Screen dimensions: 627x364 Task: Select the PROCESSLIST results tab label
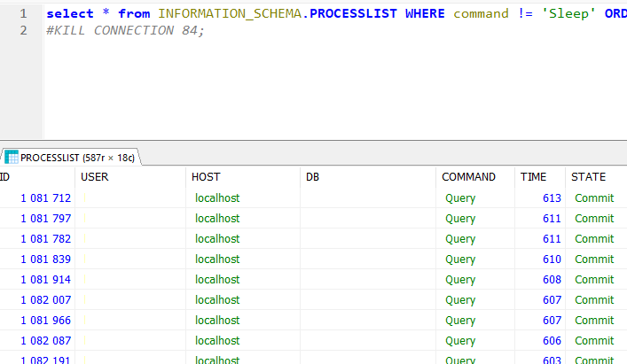coord(77,158)
